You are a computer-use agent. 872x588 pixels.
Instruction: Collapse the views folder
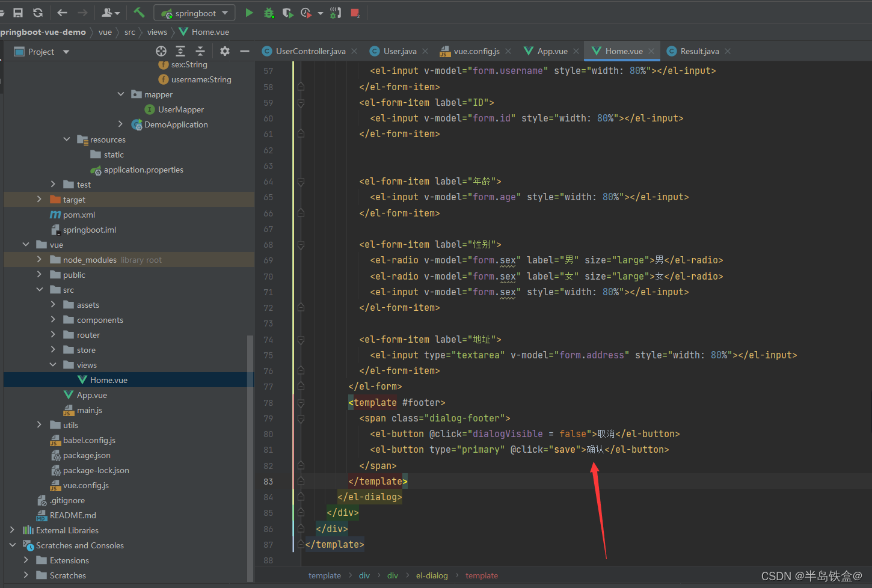pyautogui.click(x=53, y=365)
